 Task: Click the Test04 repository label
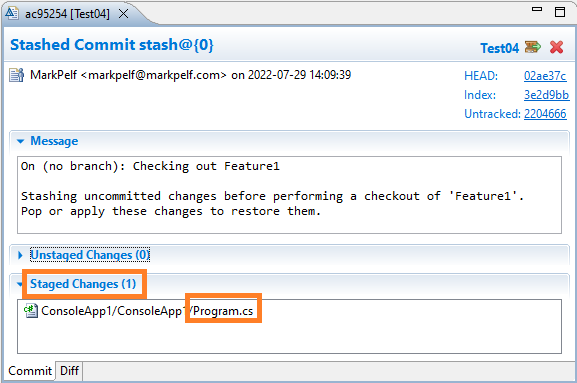pyautogui.click(x=499, y=48)
